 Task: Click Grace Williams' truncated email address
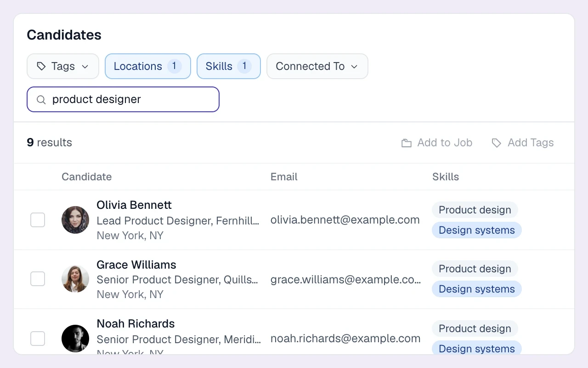[346, 279]
